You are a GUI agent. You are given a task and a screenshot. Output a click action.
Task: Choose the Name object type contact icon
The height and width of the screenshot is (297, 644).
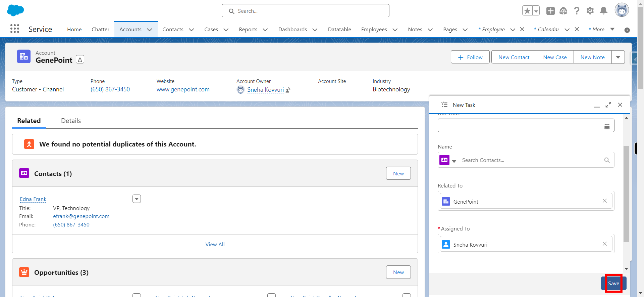point(444,160)
